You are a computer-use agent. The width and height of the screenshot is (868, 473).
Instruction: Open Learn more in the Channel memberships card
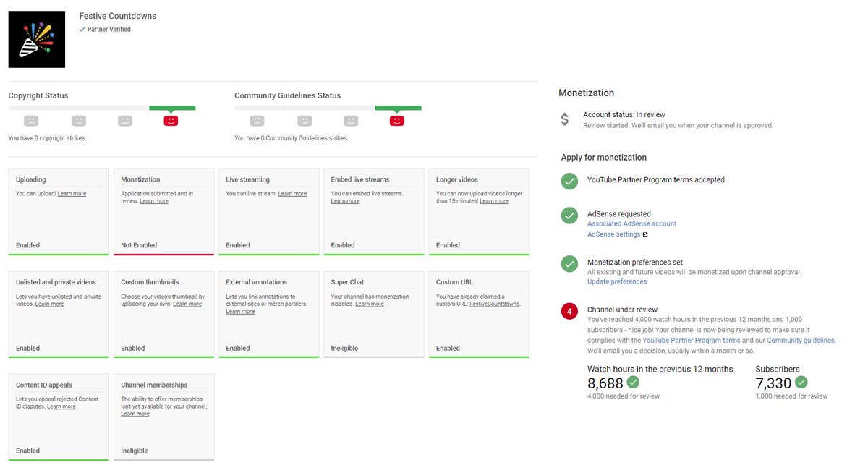(135, 414)
